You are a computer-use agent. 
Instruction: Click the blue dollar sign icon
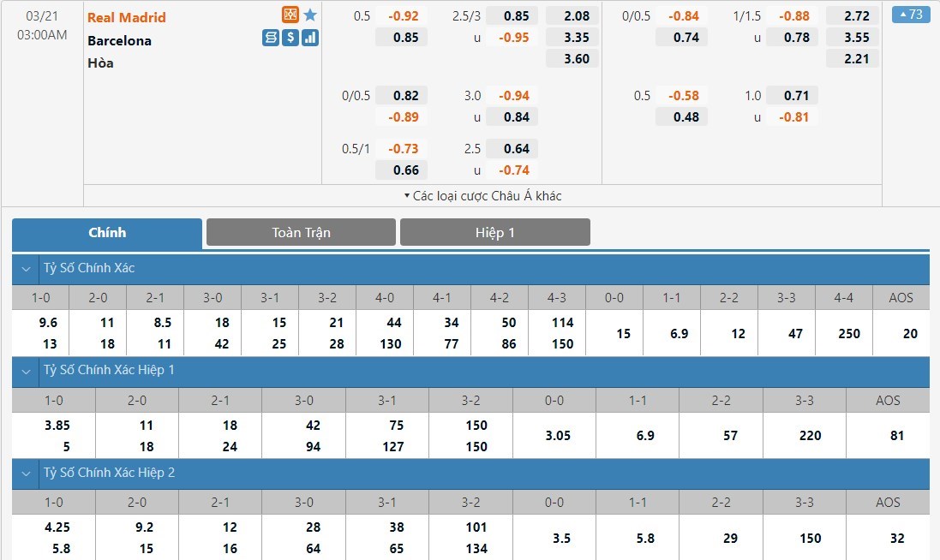[x=290, y=38]
